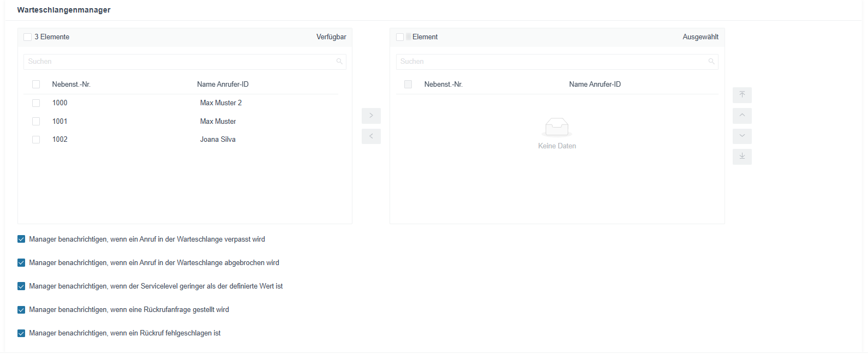Select checkbox for extension 1001

click(36, 121)
